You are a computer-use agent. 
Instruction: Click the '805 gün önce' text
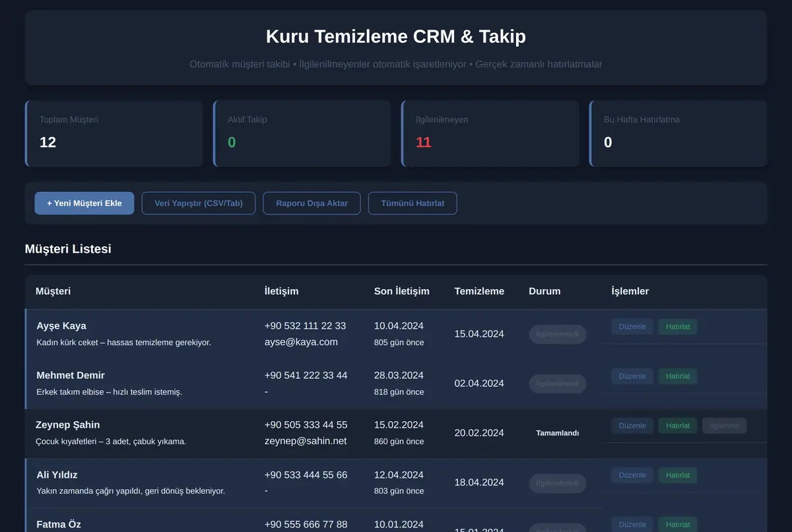399,343
